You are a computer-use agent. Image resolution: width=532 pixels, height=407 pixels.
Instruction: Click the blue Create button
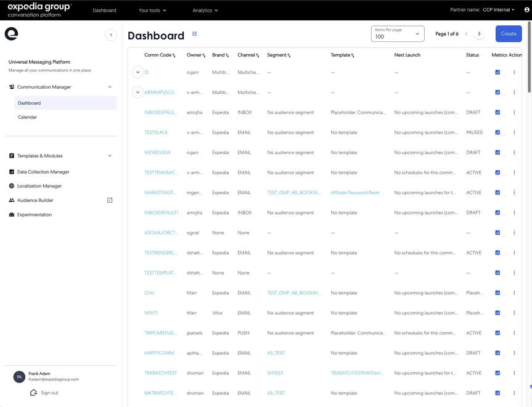point(509,34)
